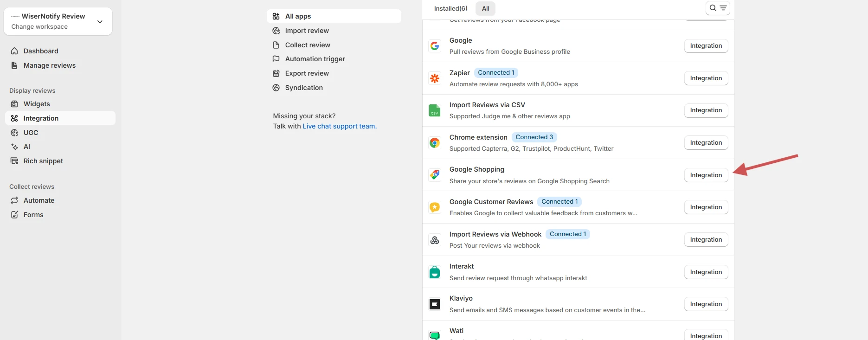Click the Rich snippet icon

pyautogui.click(x=14, y=161)
